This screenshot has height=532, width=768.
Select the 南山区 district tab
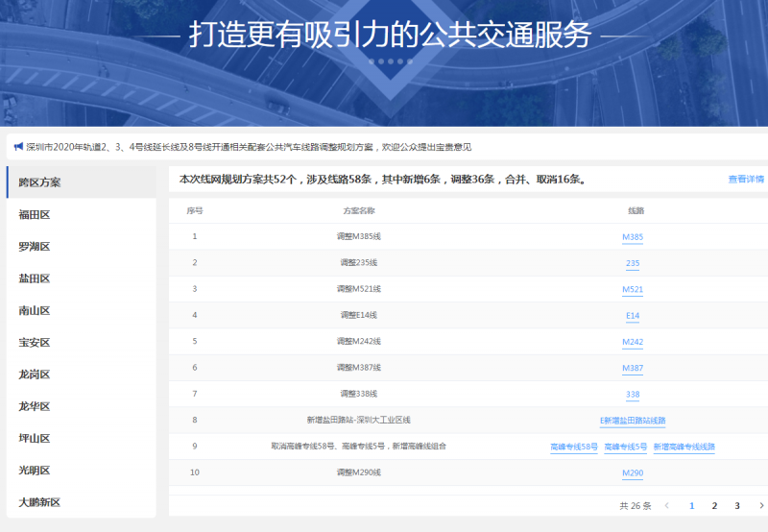[x=35, y=311]
